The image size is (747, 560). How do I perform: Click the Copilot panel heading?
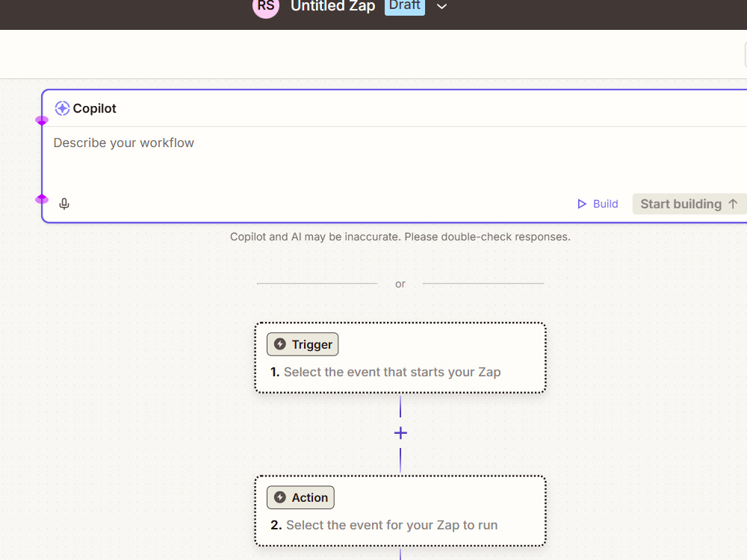(94, 108)
